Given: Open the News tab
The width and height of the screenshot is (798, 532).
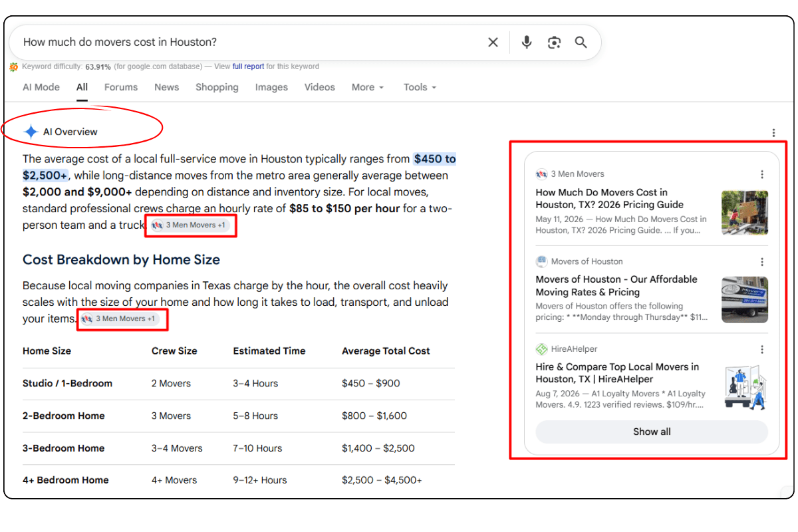Looking at the screenshot, I should click(167, 87).
